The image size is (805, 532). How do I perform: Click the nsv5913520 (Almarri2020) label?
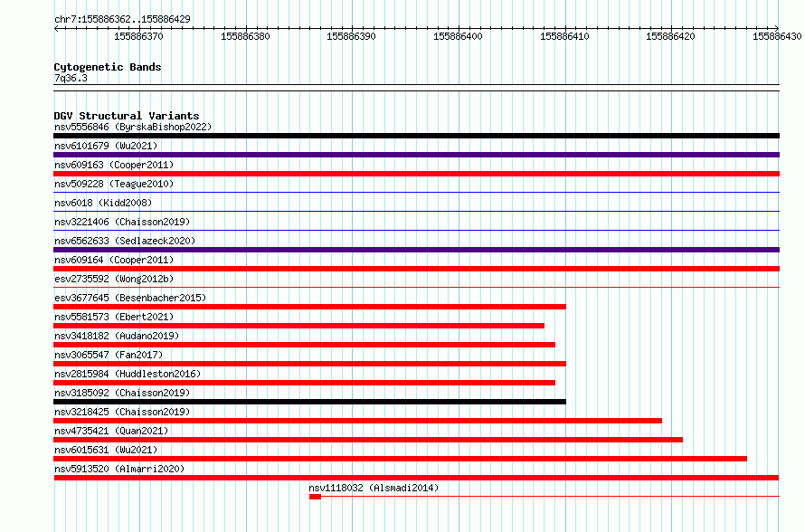tap(119, 469)
